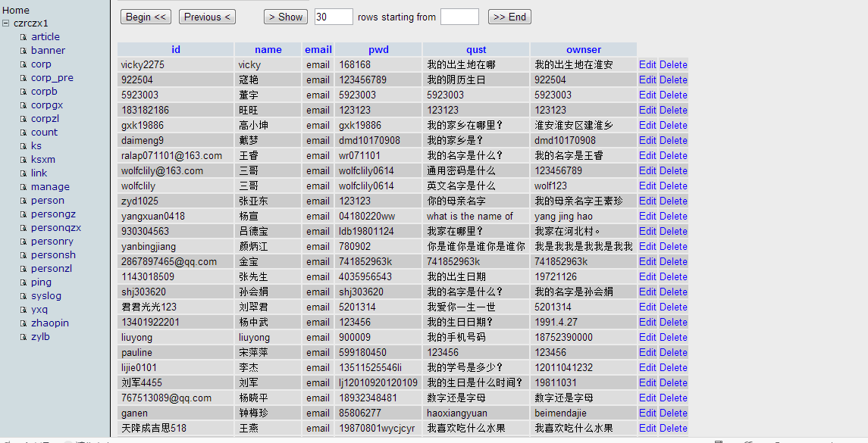This screenshot has width=868, height=443.
Task: Go back with Previous < button
Action: [x=207, y=17]
